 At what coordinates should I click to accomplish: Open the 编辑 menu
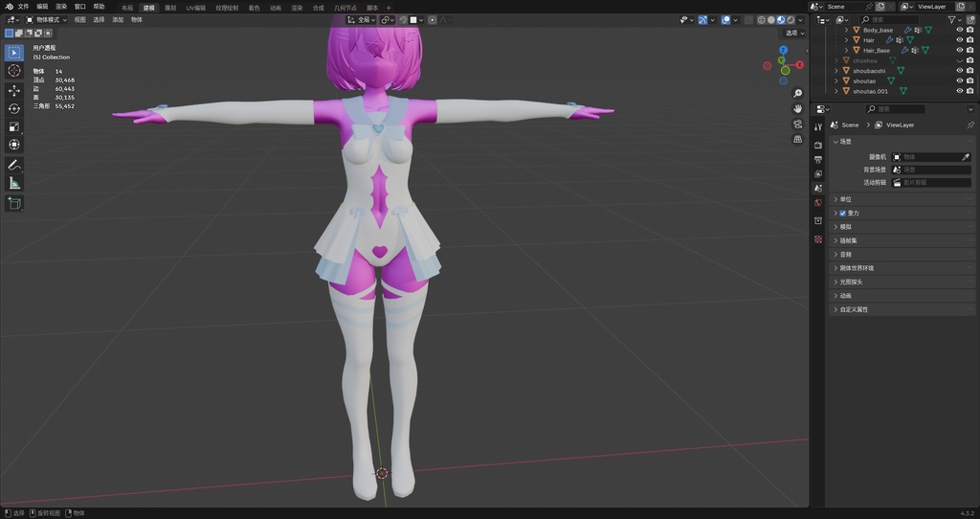point(42,7)
